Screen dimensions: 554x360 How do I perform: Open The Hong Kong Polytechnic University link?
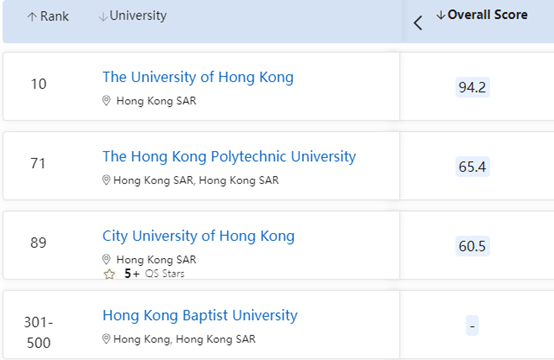(x=229, y=157)
